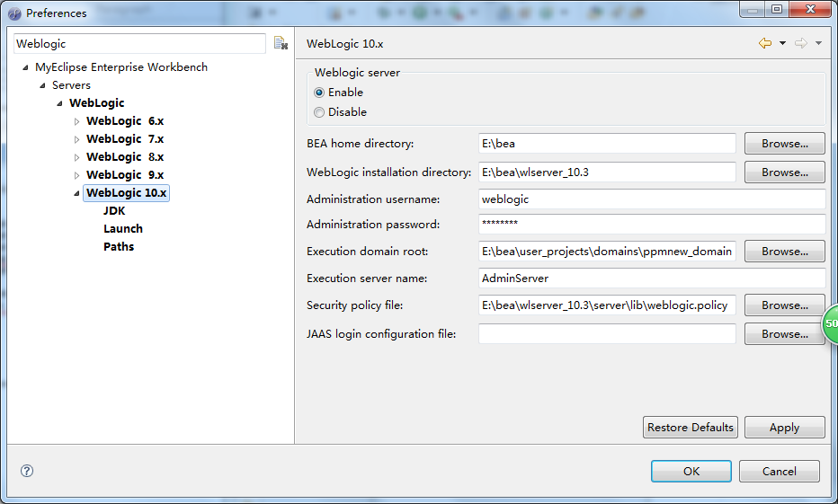Open the Paths preferences page
Viewport: 838px width, 504px height.
click(x=119, y=247)
